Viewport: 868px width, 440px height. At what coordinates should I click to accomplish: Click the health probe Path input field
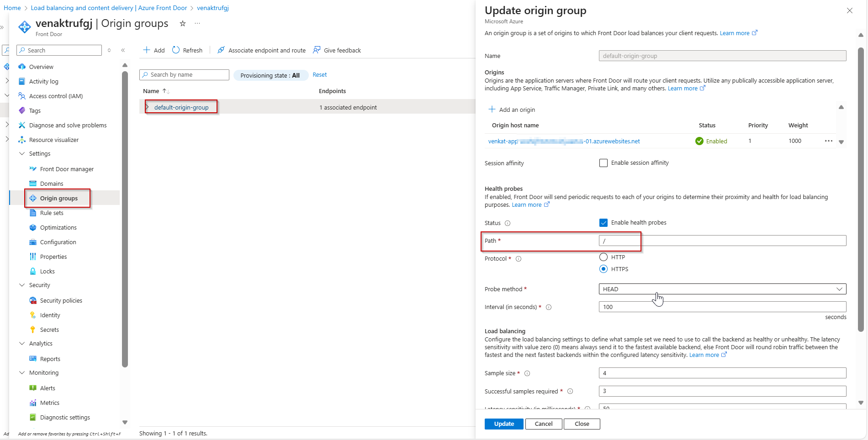pos(722,241)
